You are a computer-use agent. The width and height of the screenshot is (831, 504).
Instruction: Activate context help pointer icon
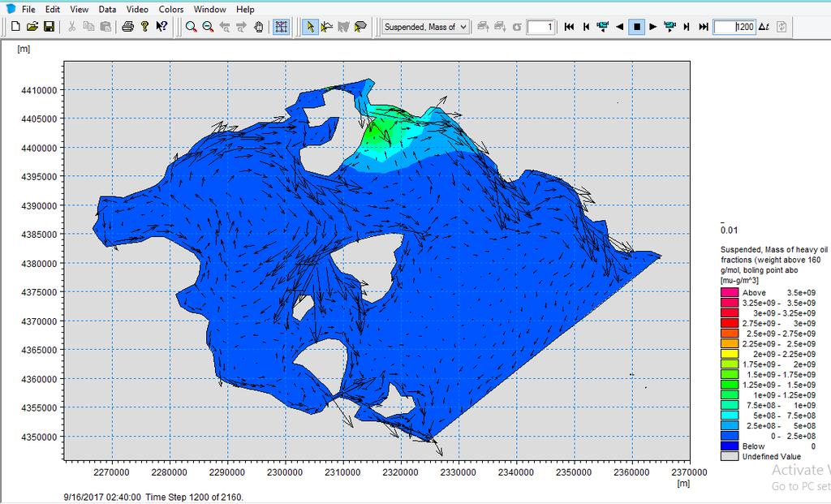point(161,27)
